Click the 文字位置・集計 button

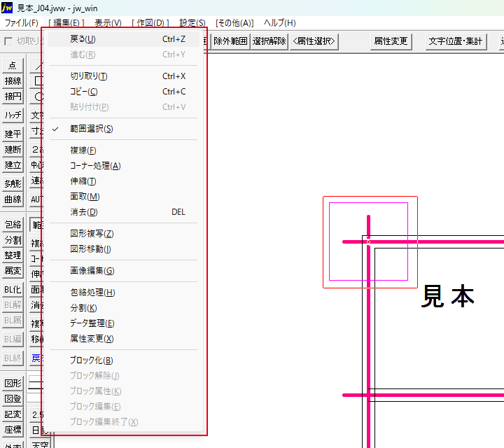tap(456, 41)
